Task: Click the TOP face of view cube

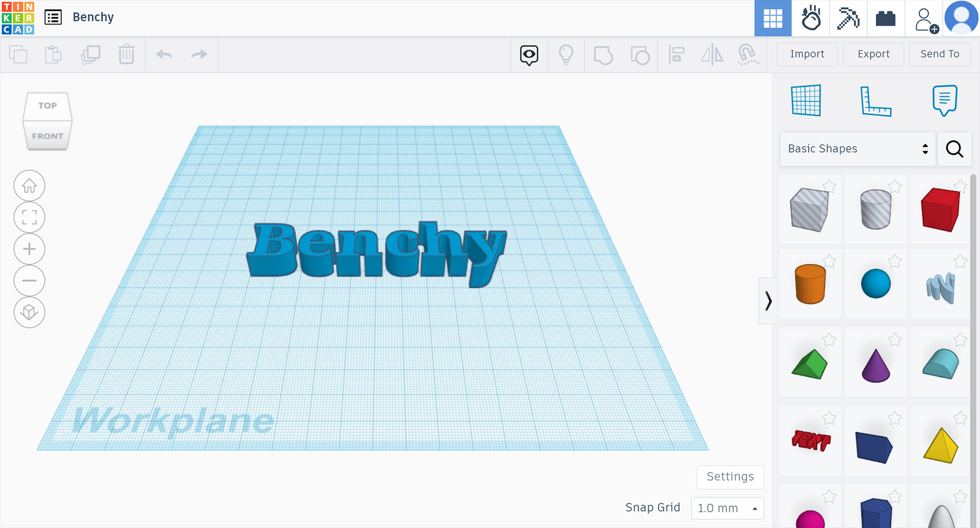Action: [x=48, y=105]
